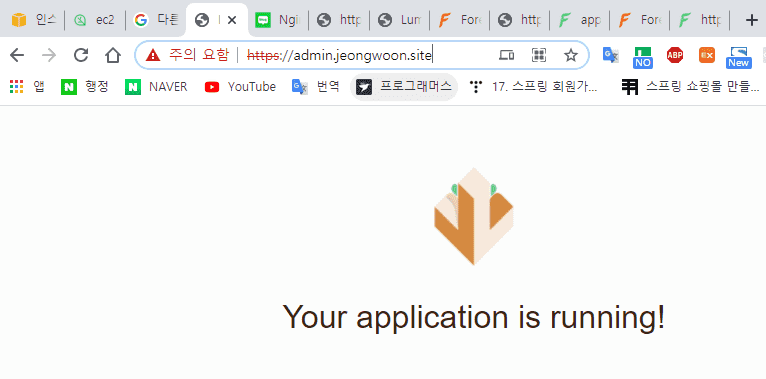Click the forward navigation arrow
This screenshot has width=766, height=379.
tap(49, 55)
